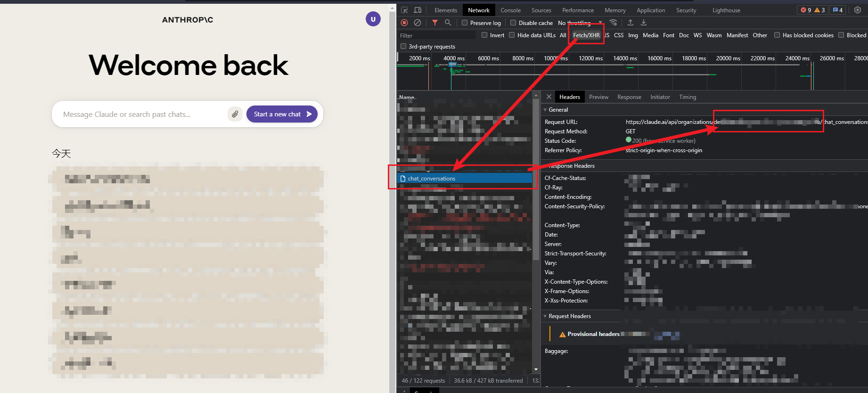The width and height of the screenshot is (868, 393).
Task: Click the attachment paperclip icon
Action: tap(235, 114)
